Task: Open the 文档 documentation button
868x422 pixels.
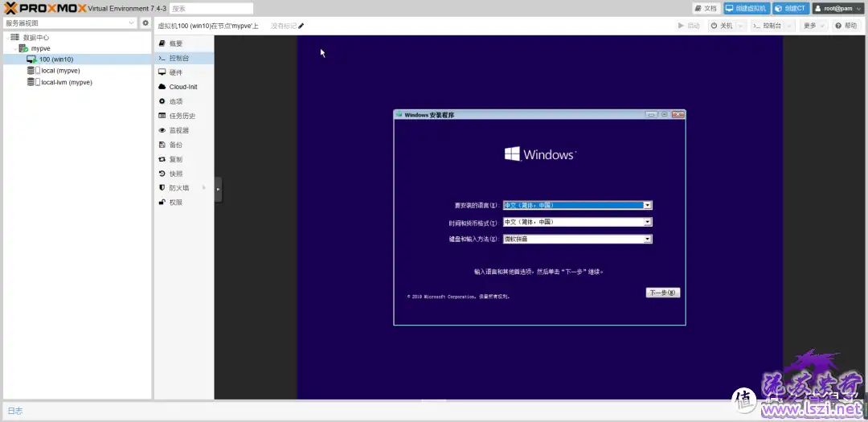Action: [706, 8]
